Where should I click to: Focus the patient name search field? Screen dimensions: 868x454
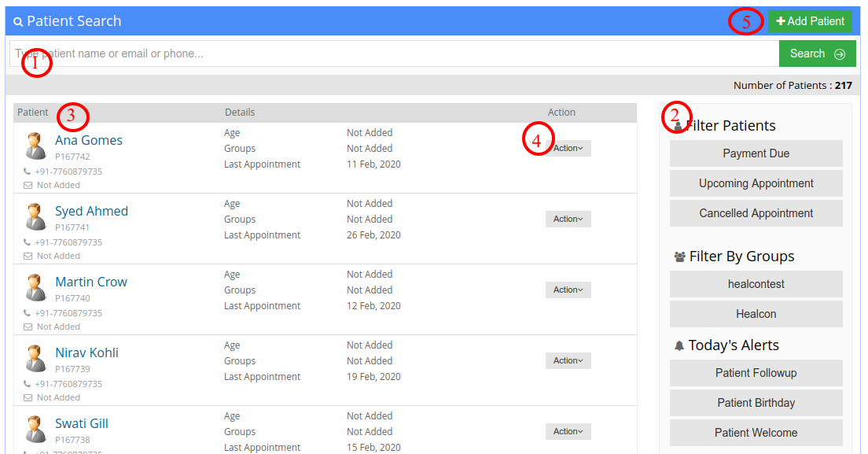394,54
